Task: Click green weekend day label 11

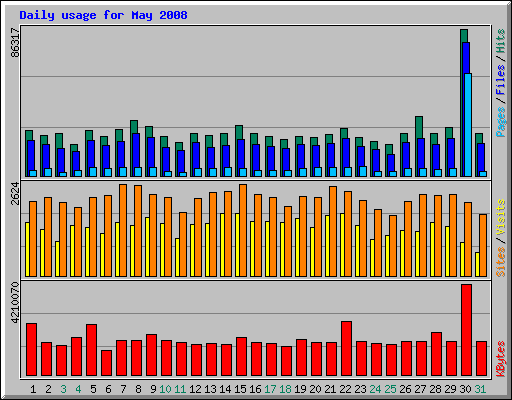Action: (180, 389)
